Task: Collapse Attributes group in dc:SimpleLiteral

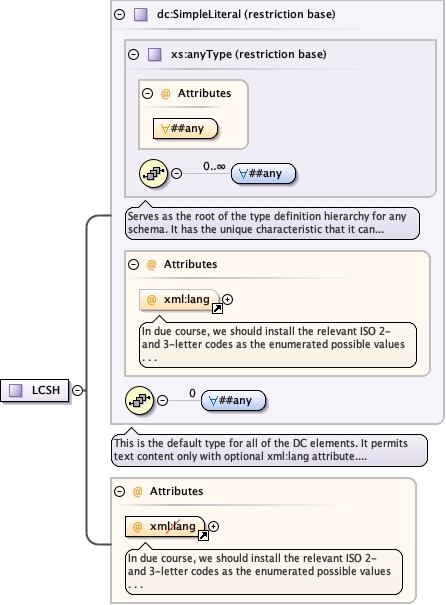Action: tap(133, 264)
